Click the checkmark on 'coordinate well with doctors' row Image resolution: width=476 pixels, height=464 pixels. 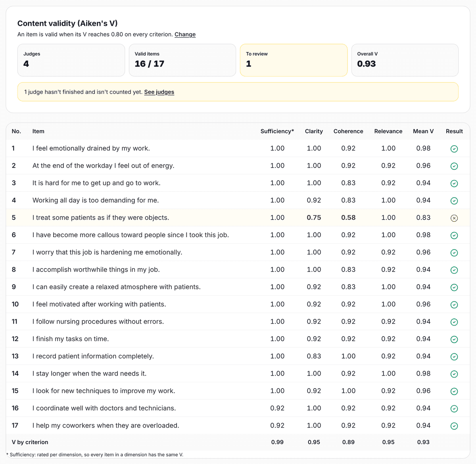pyautogui.click(x=454, y=408)
